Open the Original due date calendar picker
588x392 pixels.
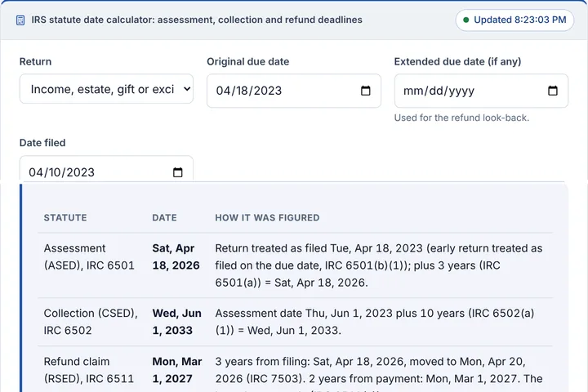(x=366, y=91)
